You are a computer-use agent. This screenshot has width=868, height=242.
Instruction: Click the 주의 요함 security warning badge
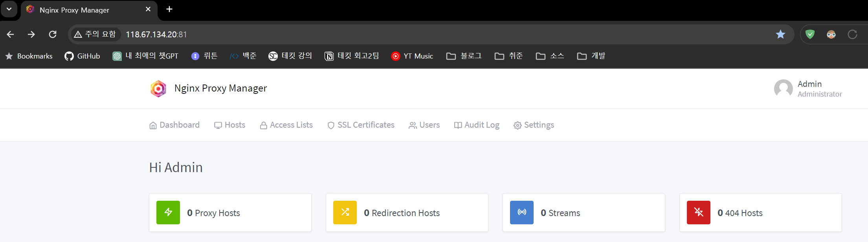(x=95, y=35)
